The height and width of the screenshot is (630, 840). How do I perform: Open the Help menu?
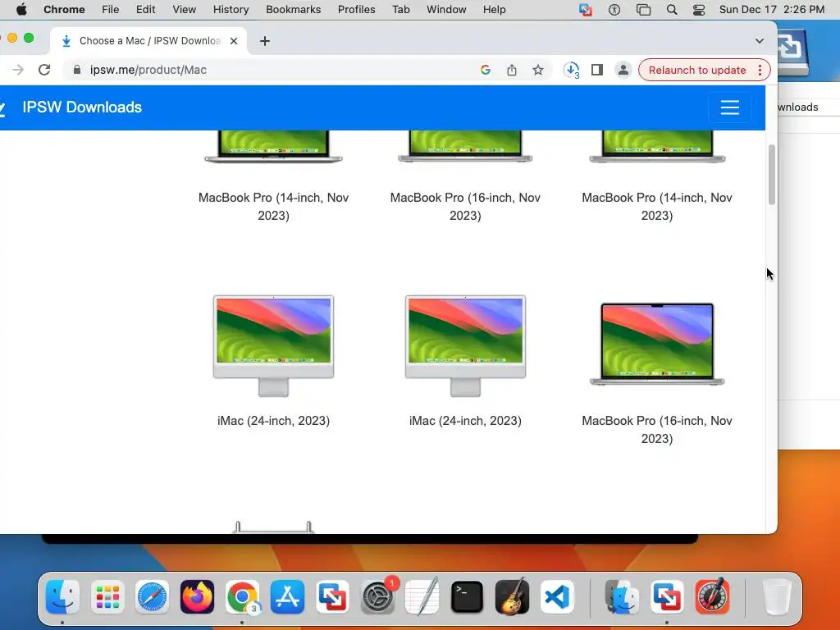pyautogui.click(x=494, y=10)
